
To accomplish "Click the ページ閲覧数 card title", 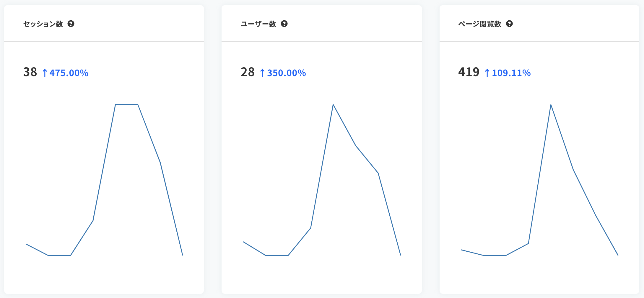I will 480,24.
